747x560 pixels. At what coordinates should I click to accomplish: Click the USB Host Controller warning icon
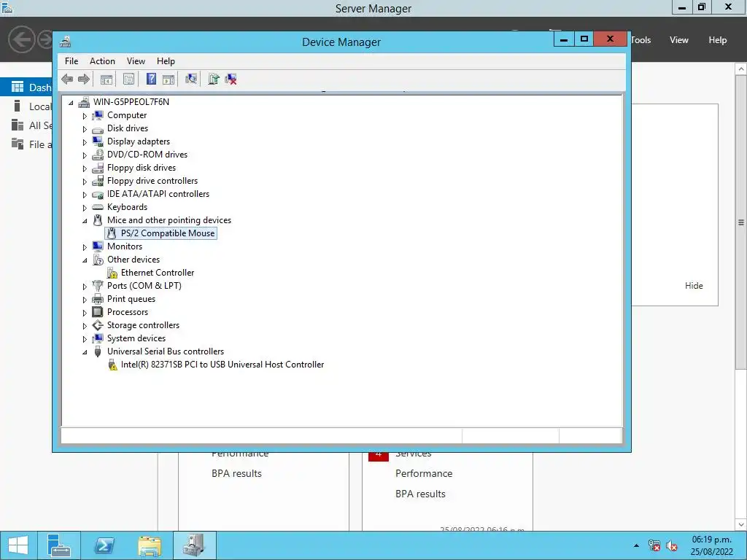click(x=112, y=365)
